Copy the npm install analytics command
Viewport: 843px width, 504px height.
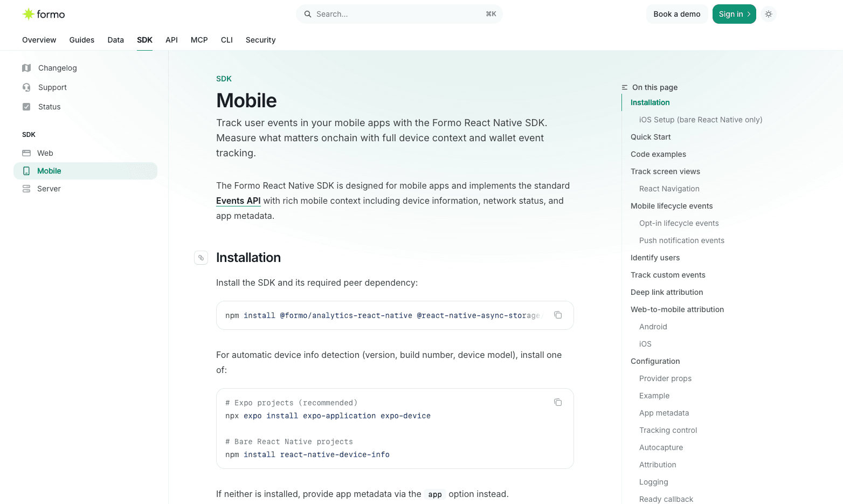click(558, 315)
